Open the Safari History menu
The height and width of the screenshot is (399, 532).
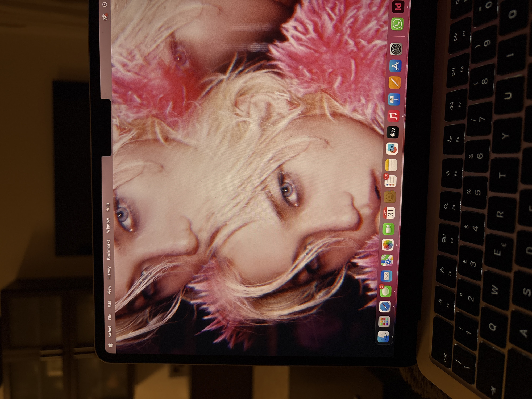pos(109,273)
